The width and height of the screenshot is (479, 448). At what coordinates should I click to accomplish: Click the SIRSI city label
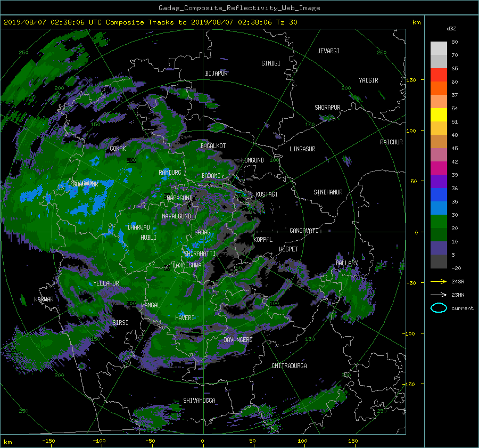(x=120, y=323)
